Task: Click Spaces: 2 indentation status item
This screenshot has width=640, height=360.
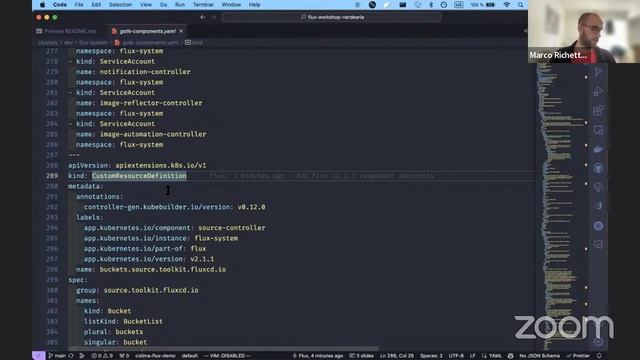Action: (431, 356)
